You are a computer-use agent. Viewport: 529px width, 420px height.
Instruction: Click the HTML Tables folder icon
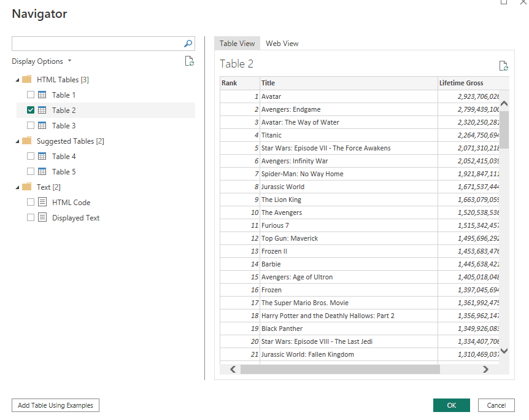point(26,79)
